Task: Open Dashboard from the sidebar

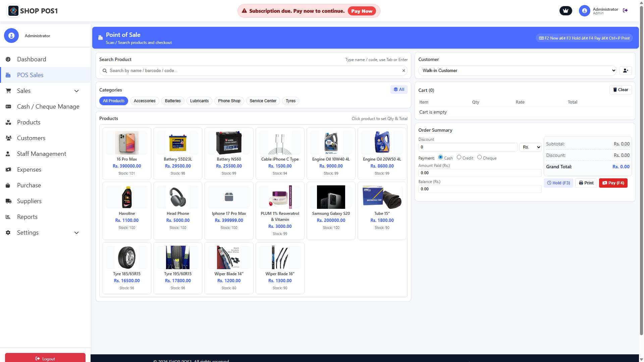Action: coord(32,59)
